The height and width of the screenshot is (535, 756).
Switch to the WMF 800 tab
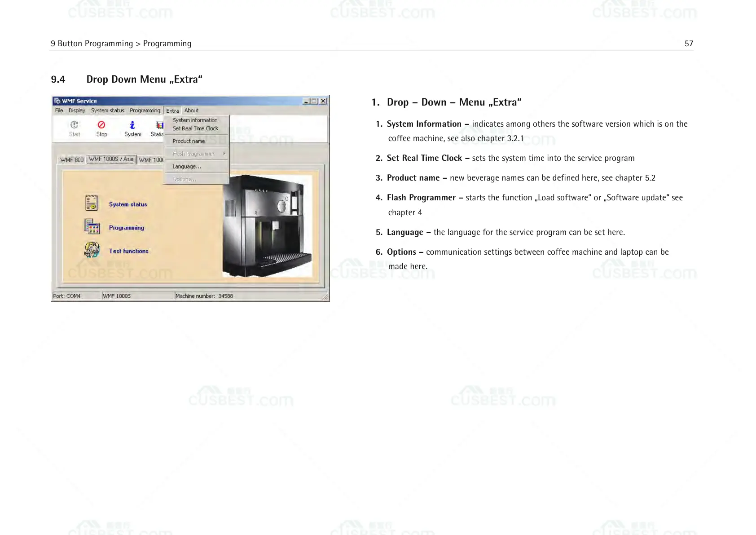pyautogui.click(x=72, y=160)
